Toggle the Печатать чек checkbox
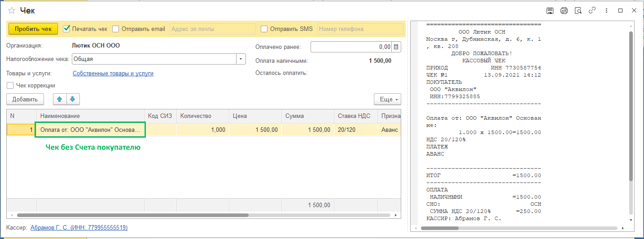The width and height of the screenshot is (644, 239). pyautogui.click(x=66, y=29)
